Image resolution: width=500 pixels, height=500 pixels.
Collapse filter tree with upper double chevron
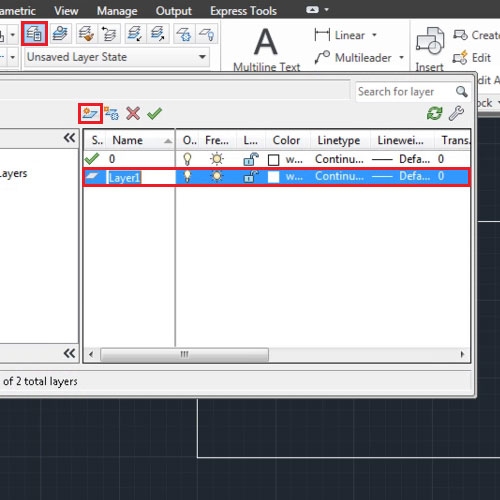click(69, 138)
